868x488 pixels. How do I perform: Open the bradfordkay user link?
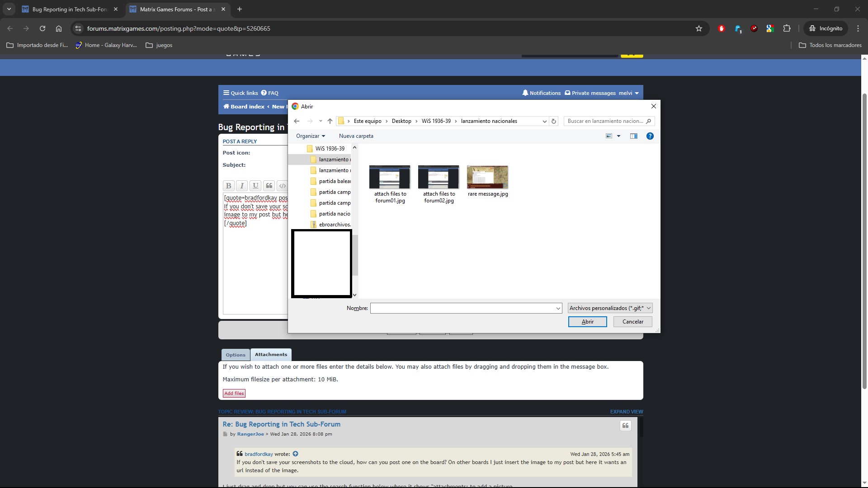[x=259, y=454]
